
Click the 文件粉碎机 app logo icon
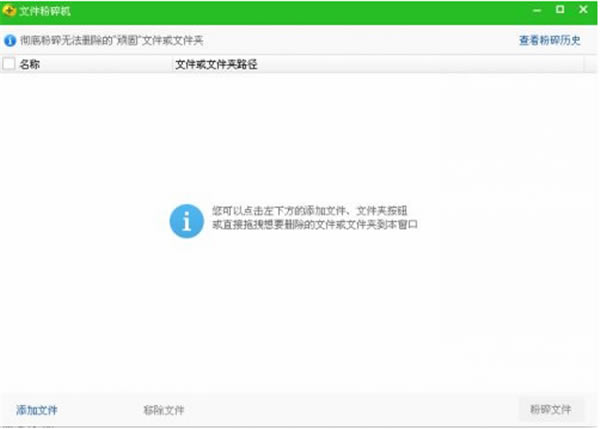(x=9, y=11)
